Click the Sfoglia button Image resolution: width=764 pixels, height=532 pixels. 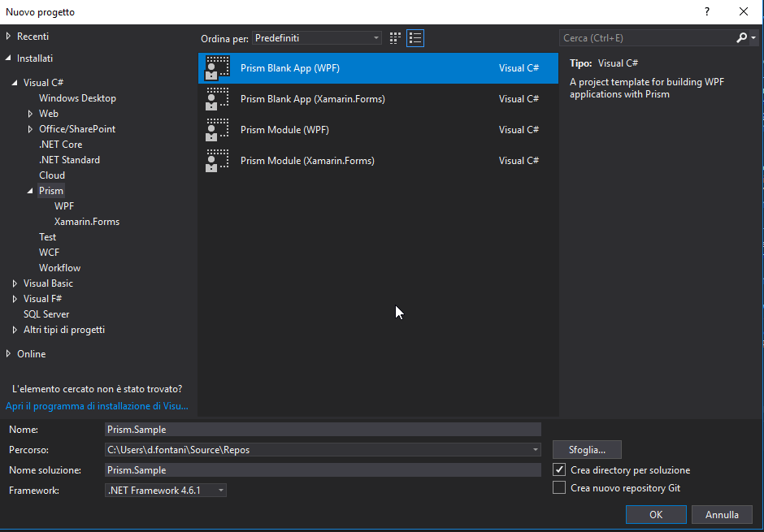tap(587, 449)
